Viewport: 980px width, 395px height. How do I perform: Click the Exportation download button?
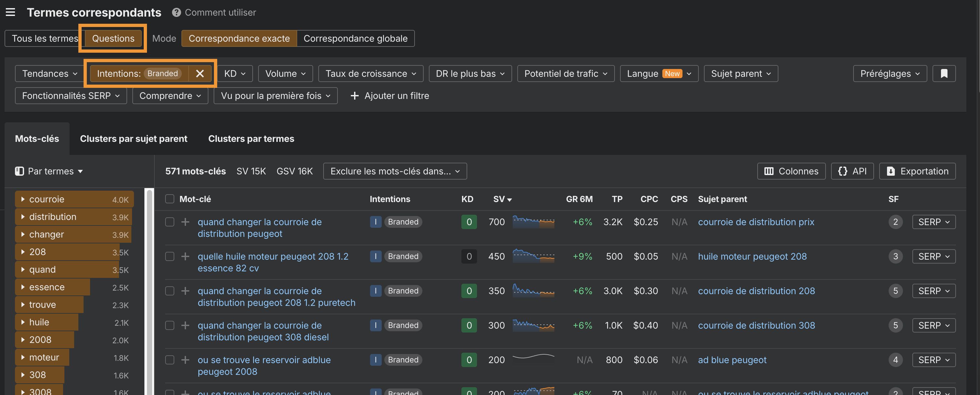(x=917, y=171)
